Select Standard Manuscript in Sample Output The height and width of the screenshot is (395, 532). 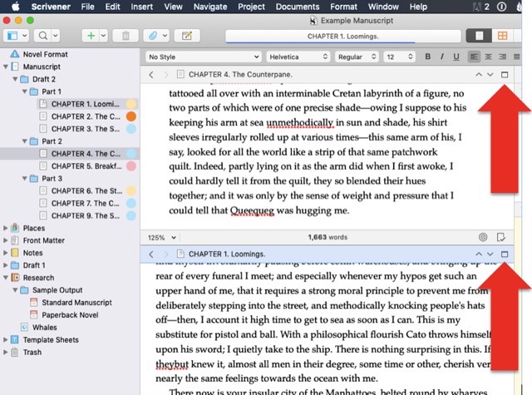76,303
